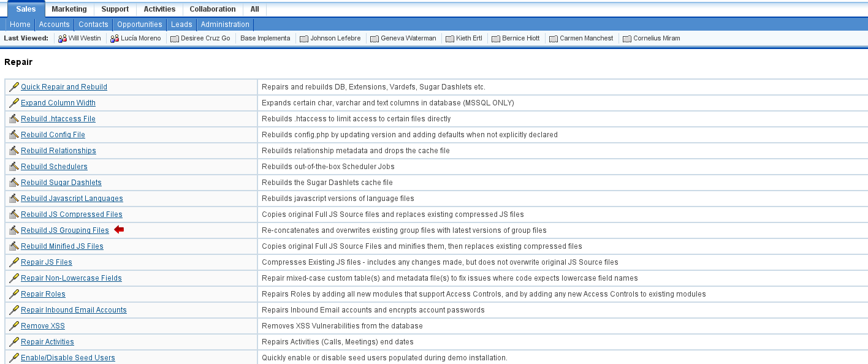Click the wrench icon beside Quick Repair and Rebuild
The width and height of the screenshot is (868, 364).
(x=13, y=87)
